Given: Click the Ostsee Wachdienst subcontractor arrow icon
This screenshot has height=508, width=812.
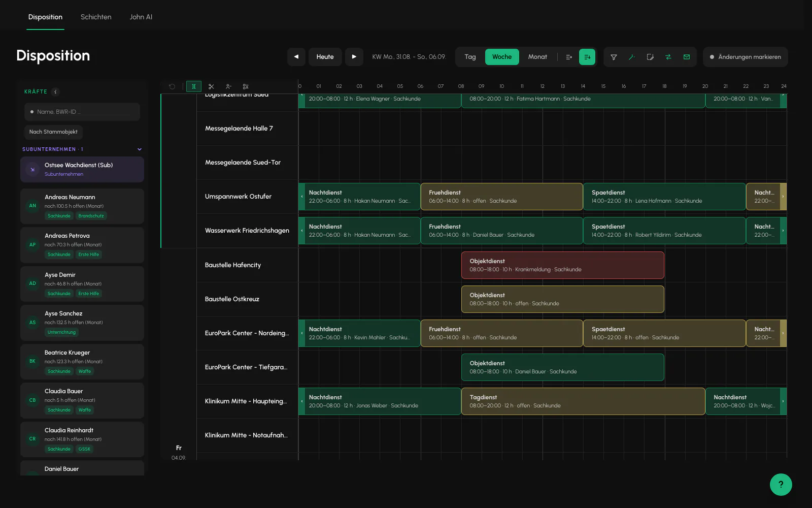Looking at the screenshot, I should (x=32, y=169).
